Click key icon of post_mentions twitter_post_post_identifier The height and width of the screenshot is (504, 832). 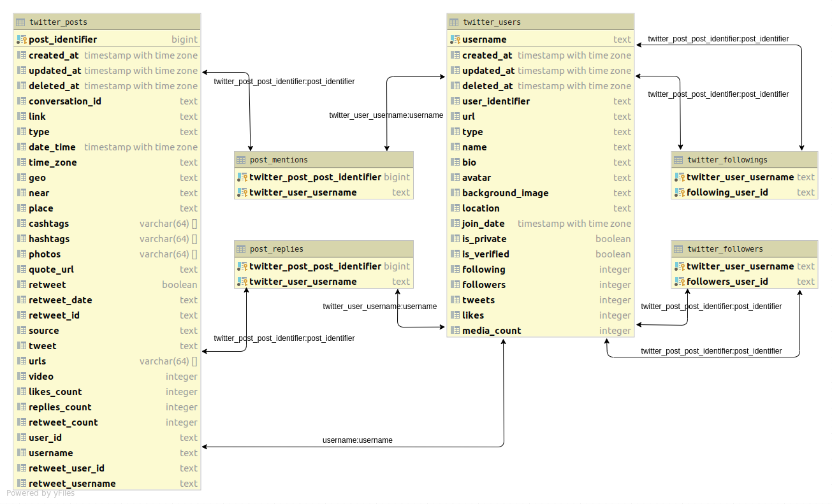pos(242,177)
